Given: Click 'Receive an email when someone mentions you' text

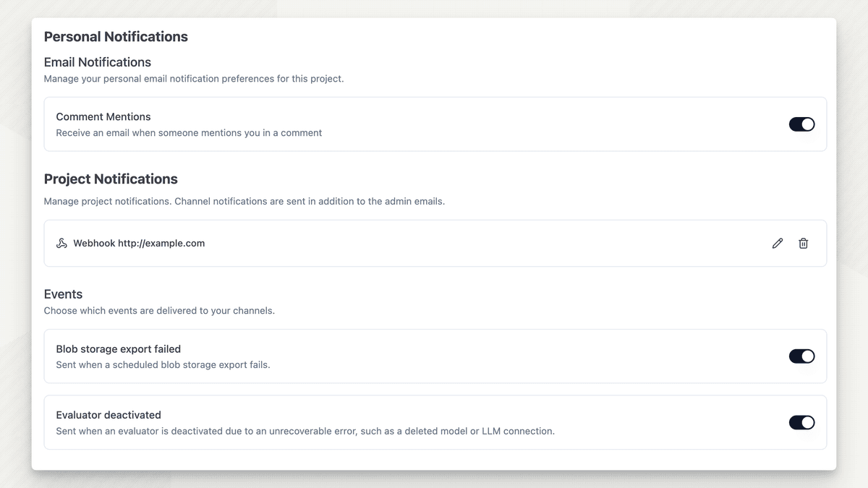Looking at the screenshot, I should (189, 133).
